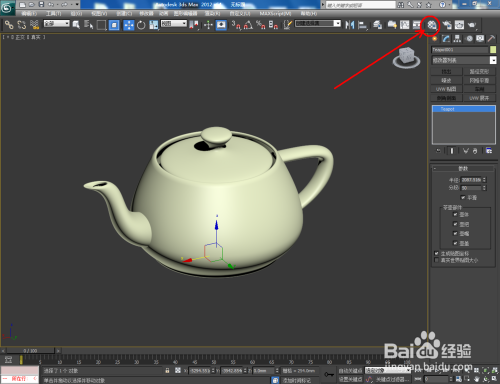Open the quick access toolbar dropdown arrow
The height and width of the screenshot is (384, 500).
click(77, 4)
